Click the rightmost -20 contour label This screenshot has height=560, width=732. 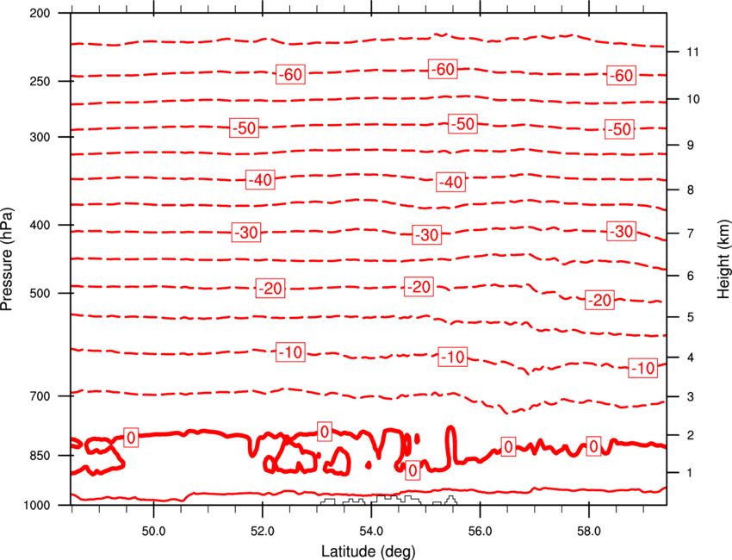point(599,299)
